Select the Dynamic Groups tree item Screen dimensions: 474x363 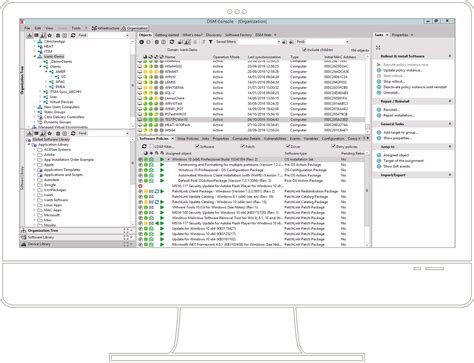pos(57,122)
